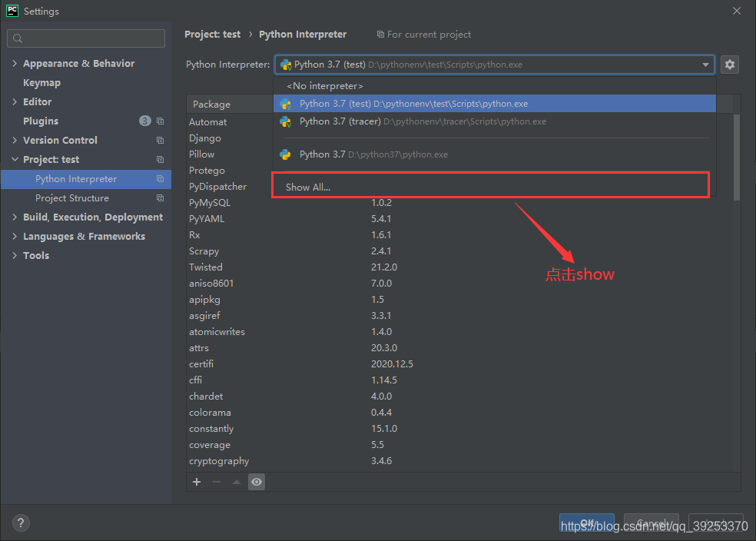Select the PyMySQL package row
Image resolution: width=756 pixels, height=541 pixels.
460,203
